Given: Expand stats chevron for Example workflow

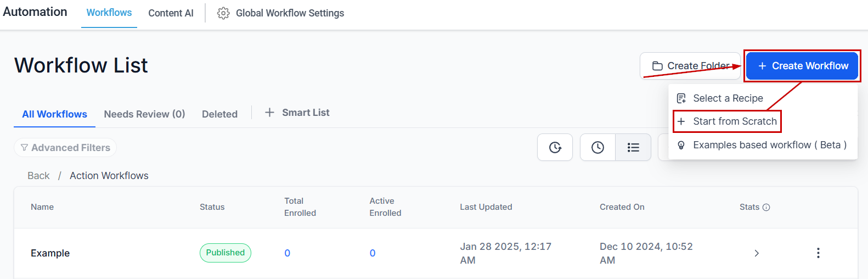Looking at the screenshot, I should coord(757,253).
